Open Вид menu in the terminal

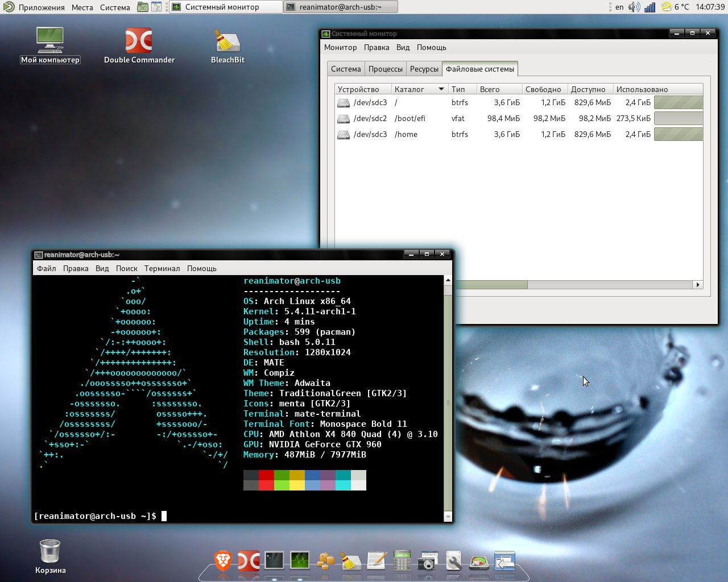[102, 268]
